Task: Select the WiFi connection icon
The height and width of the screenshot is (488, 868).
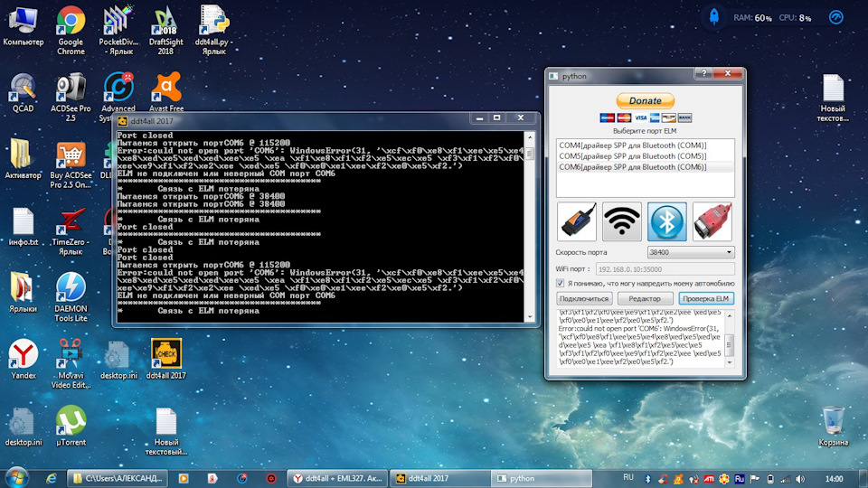Action: pos(622,221)
